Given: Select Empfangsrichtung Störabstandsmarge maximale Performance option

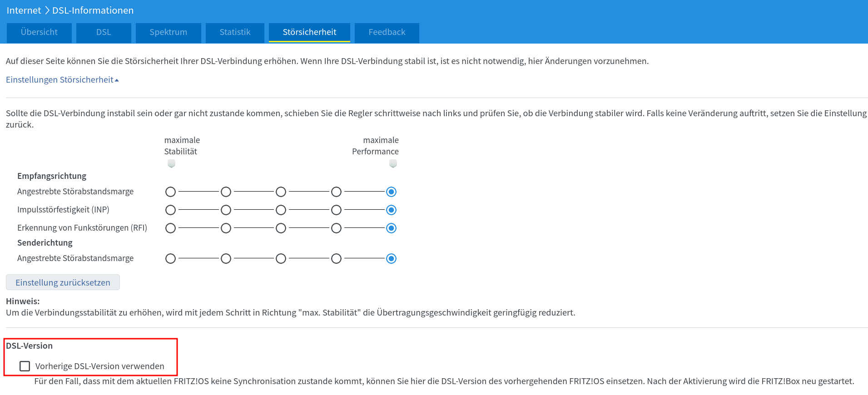Looking at the screenshot, I should (391, 192).
